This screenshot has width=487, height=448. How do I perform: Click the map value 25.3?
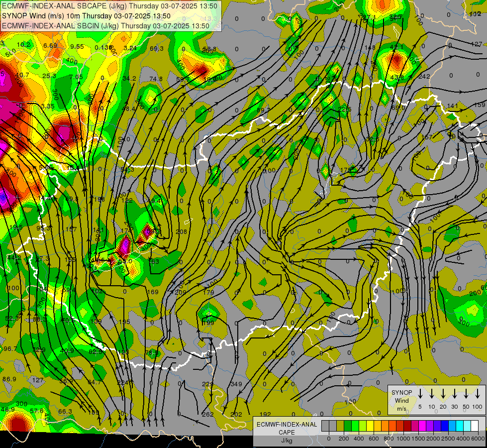coord(49,76)
